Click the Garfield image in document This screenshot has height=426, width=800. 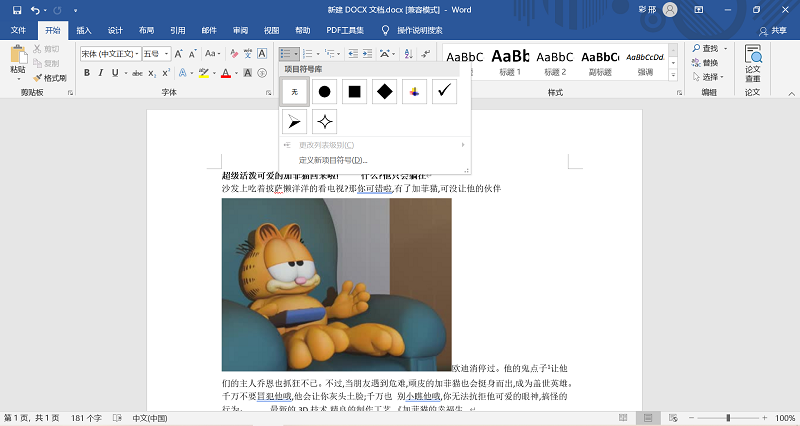tap(336, 284)
